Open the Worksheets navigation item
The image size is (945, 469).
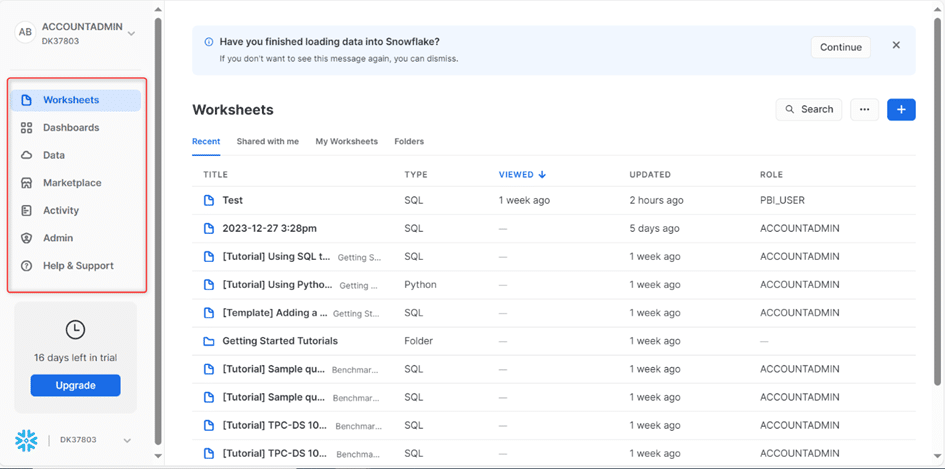75,100
